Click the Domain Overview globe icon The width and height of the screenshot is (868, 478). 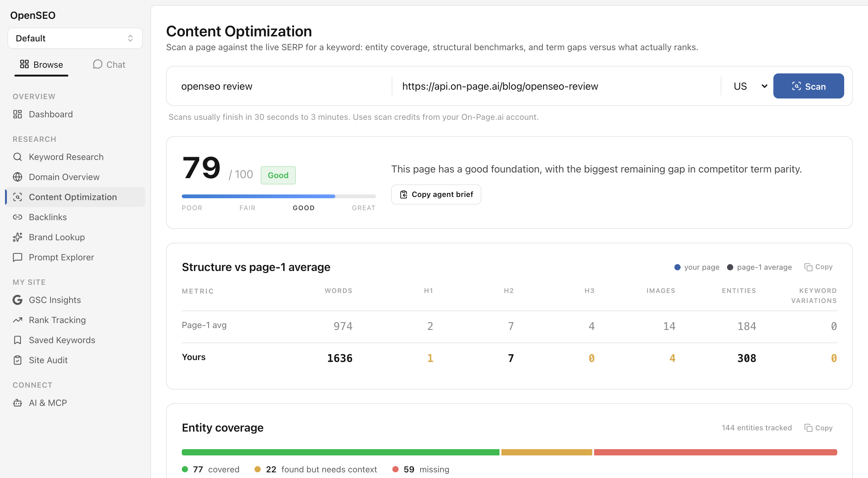18,177
